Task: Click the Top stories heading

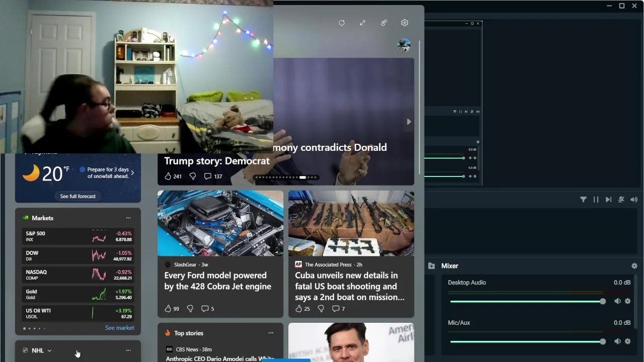Action: point(189,333)
